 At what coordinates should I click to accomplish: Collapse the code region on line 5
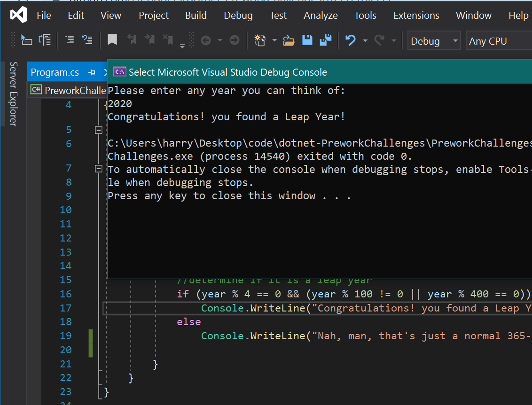tap(98, 129)
